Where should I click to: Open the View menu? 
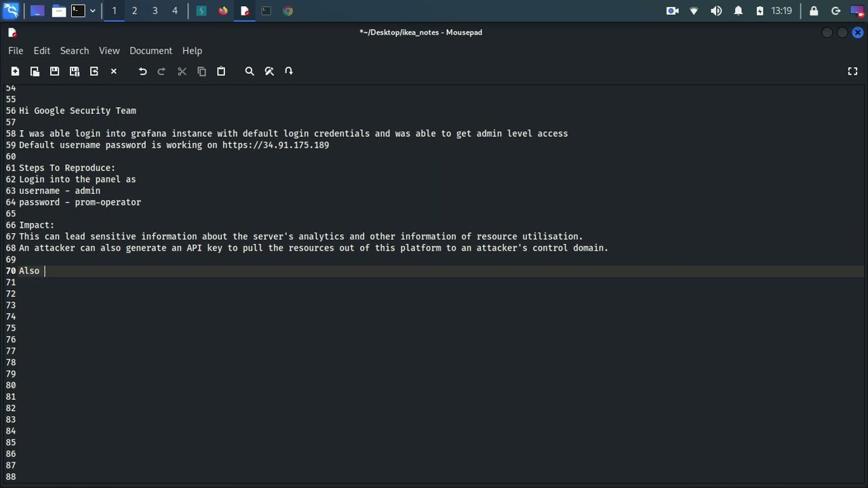[109, 51]
